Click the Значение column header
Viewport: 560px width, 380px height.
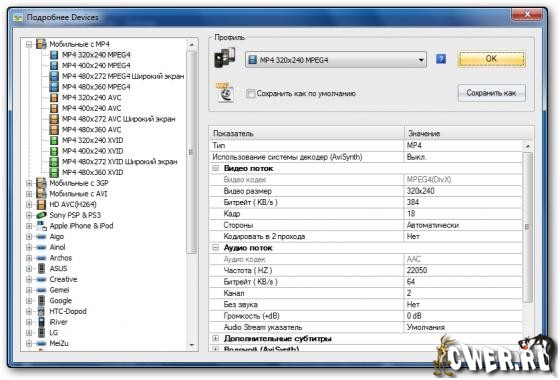tap(469, 133)
